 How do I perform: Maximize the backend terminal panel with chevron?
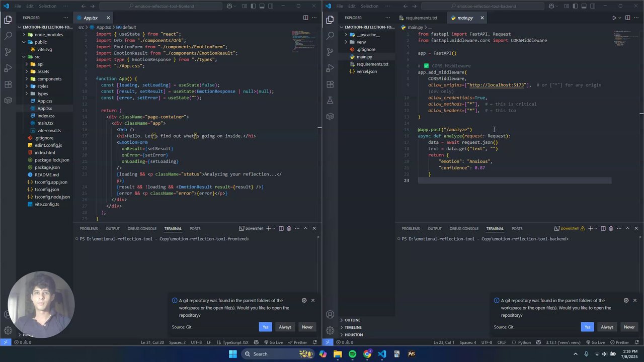coord(627,228)
